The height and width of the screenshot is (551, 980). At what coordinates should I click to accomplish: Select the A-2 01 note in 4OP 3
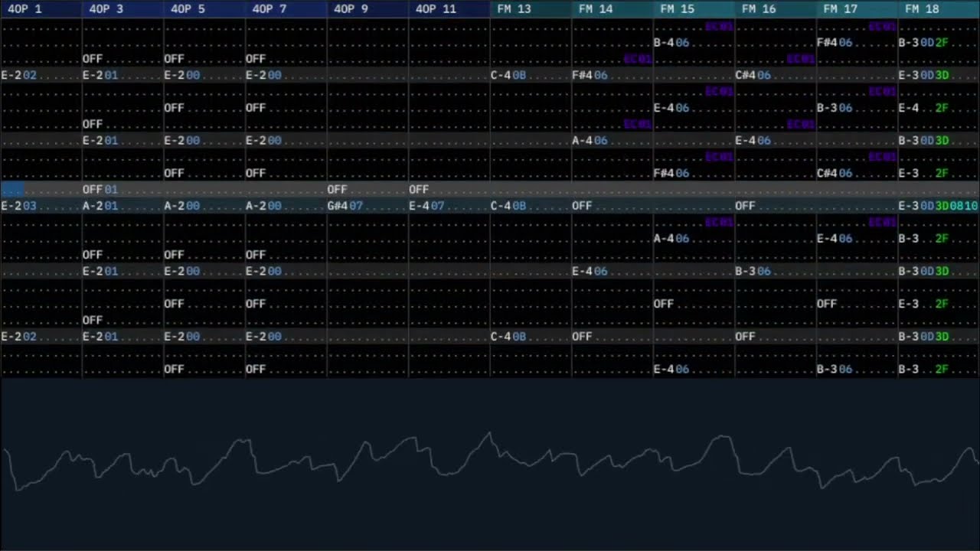(100, 206)
